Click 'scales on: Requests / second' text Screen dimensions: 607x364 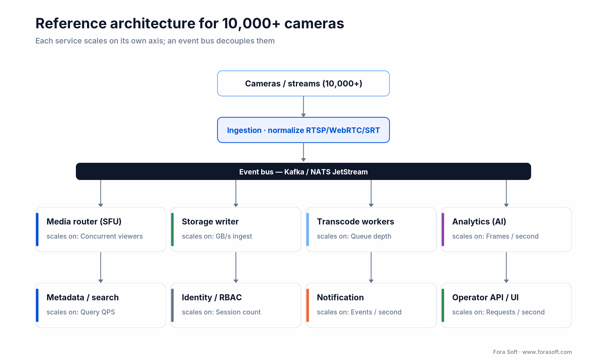(x=498, y=312)
